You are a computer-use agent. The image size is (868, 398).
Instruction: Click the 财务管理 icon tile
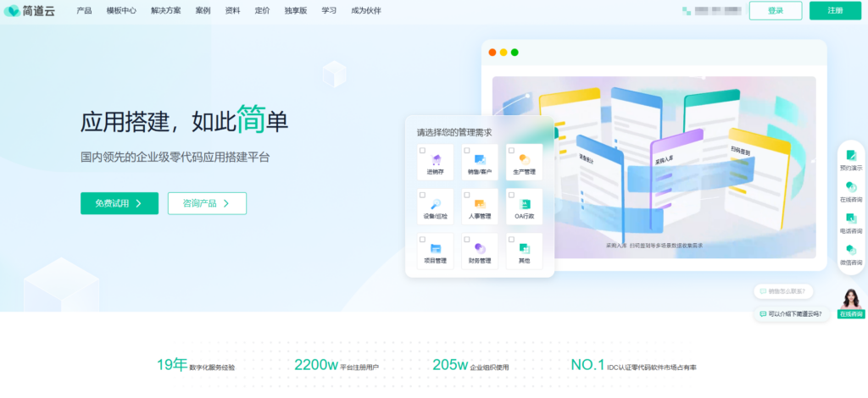click(480, 248)
